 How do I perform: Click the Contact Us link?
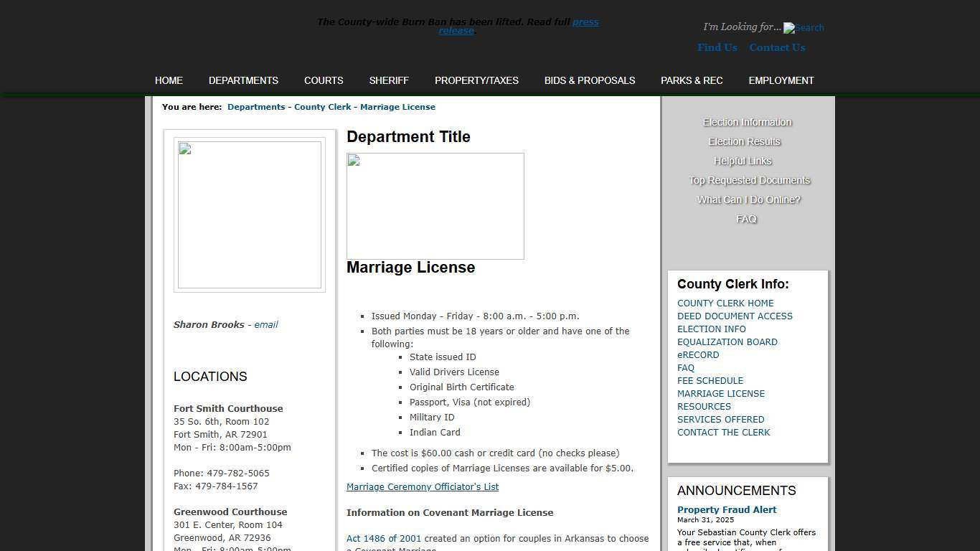point(777,47)
